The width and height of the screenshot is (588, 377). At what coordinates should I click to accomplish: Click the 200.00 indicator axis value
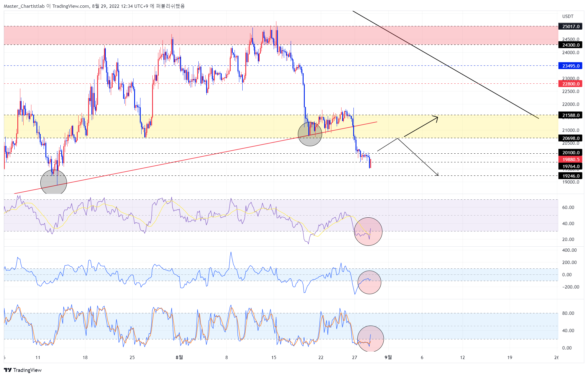tap(569, 262)
